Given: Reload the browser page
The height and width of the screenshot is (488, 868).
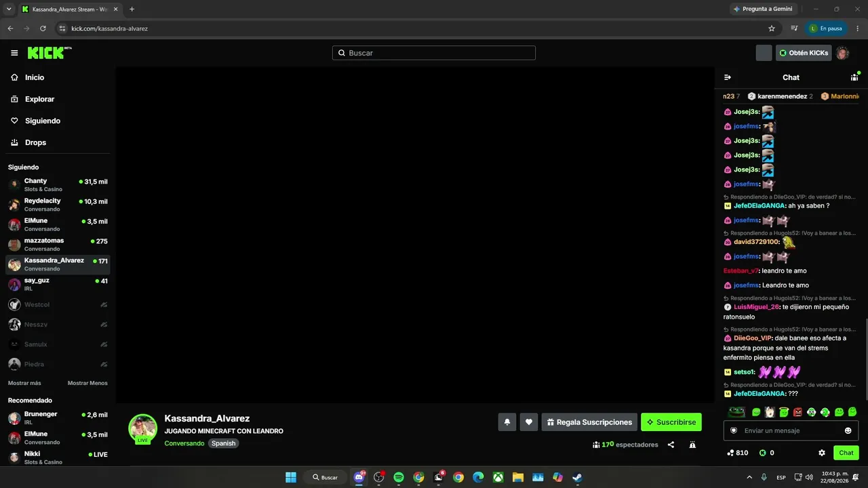Looking at the screenshot, I should coord(43,28).
